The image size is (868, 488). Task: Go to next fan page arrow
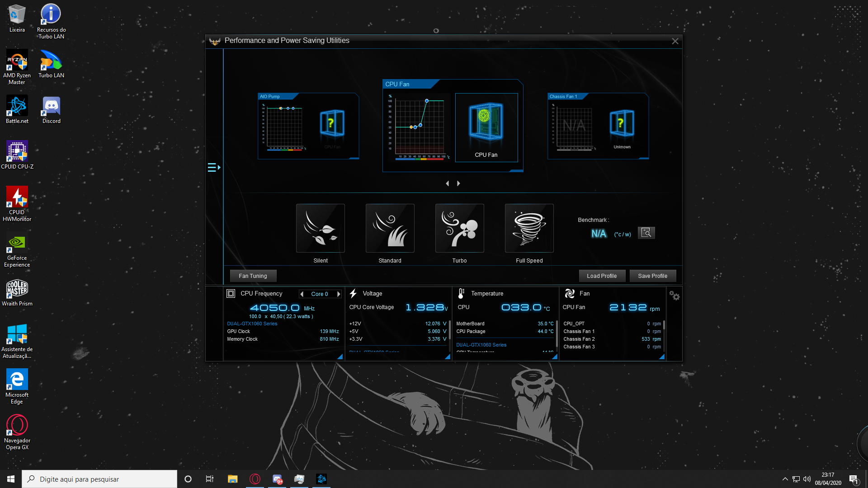click(458, 183)
